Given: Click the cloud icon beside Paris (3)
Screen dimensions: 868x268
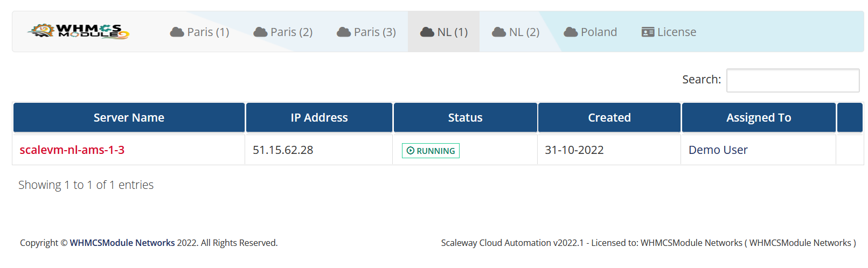Looking at the screenshot, I should [x=344, y=32].
